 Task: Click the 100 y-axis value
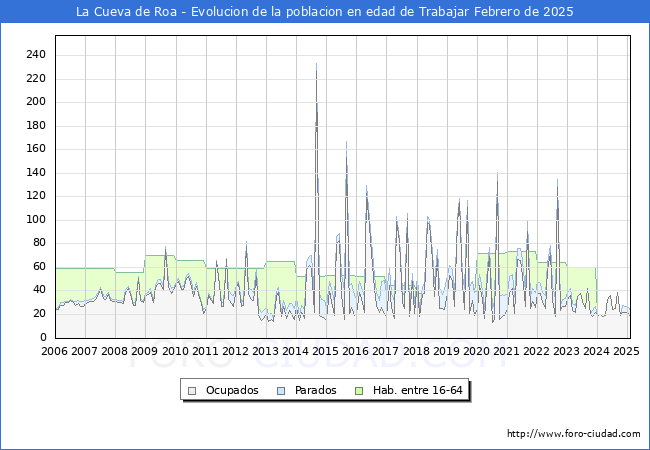[x=36, y=219]
